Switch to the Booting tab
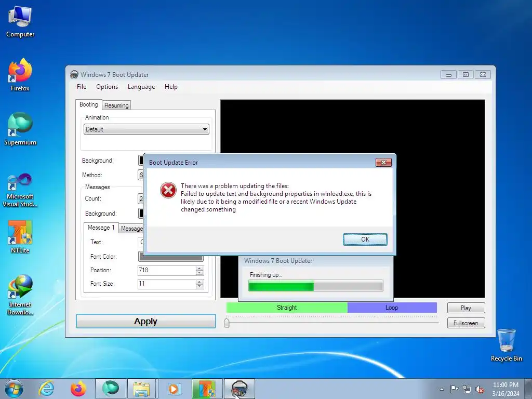This screenshot has height=399, width=532. (x=88, y=104)
